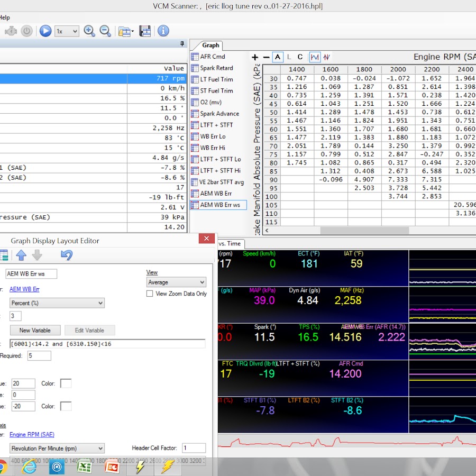Select WB Err Hi graph entry

[213, 148]
